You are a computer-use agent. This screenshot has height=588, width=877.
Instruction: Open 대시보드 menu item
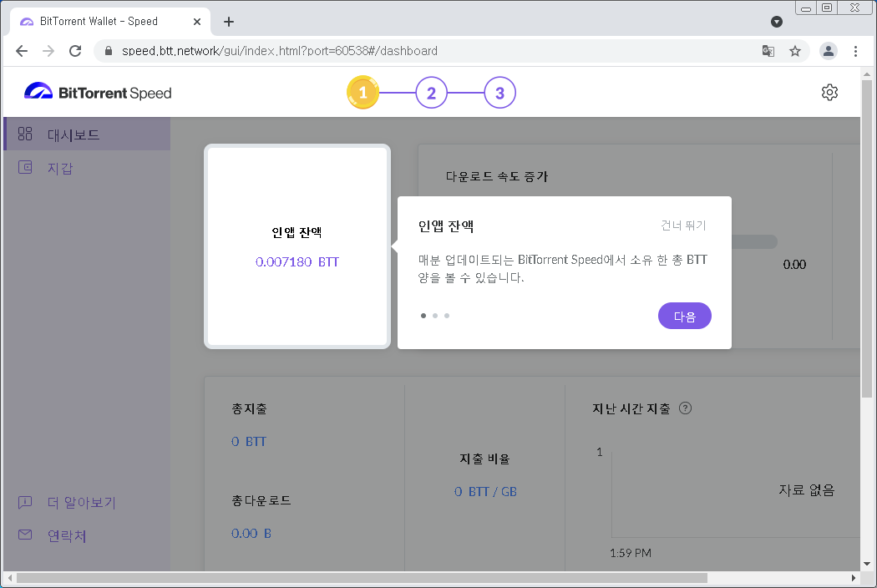pyautogui.click(x=87, y=134)
